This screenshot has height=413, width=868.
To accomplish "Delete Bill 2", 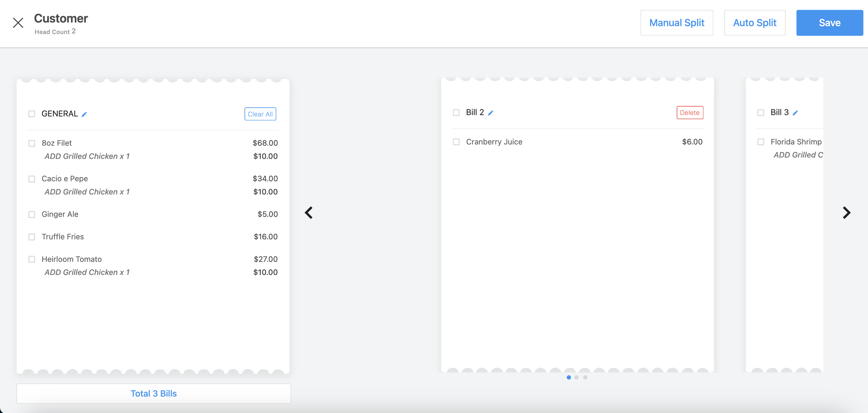I will tap(690, 113).
